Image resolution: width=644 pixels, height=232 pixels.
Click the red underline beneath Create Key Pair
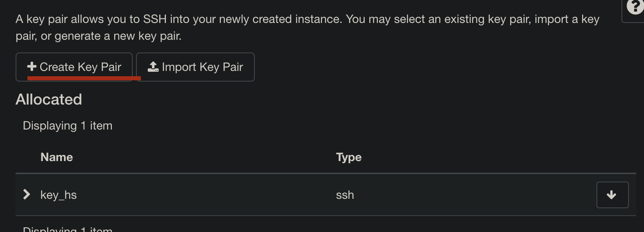pyautogui.click(x=84, y=77)
